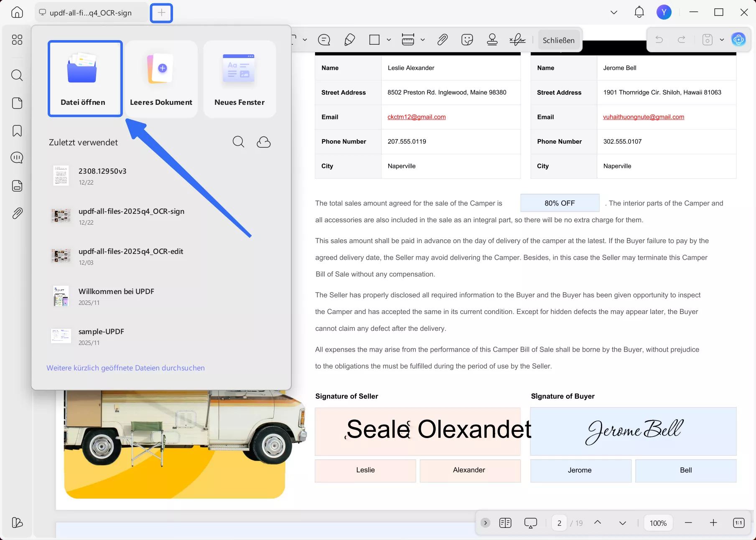Screen dimensions: 756x540
Task: Zoom out with the minus button
Action: [689, 523]
